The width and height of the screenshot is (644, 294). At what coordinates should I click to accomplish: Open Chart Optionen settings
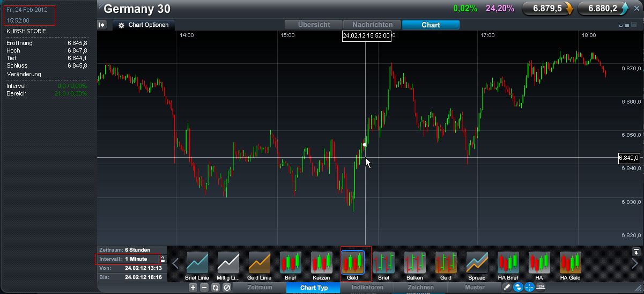tap(143, 25)
